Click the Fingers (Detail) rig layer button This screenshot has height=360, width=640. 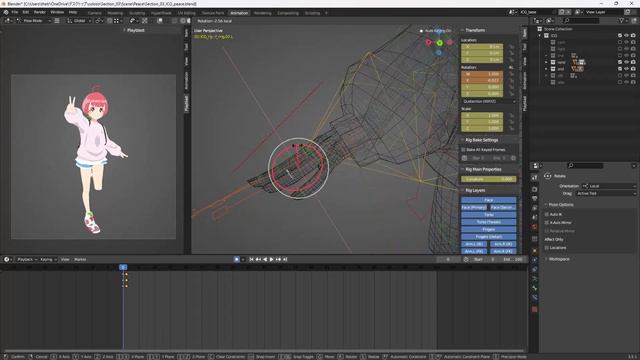click(489, 237)
